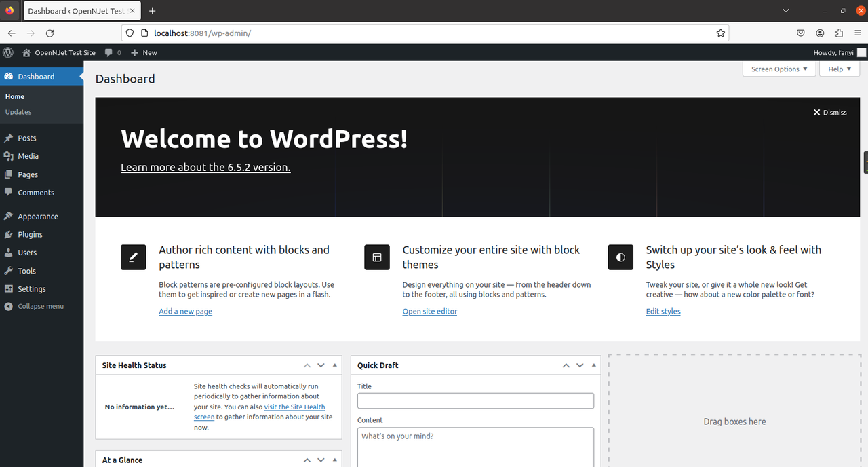Open Comments in sidebar menu
The height and width of the screenshot is (467, 868).
pos(41,193)
